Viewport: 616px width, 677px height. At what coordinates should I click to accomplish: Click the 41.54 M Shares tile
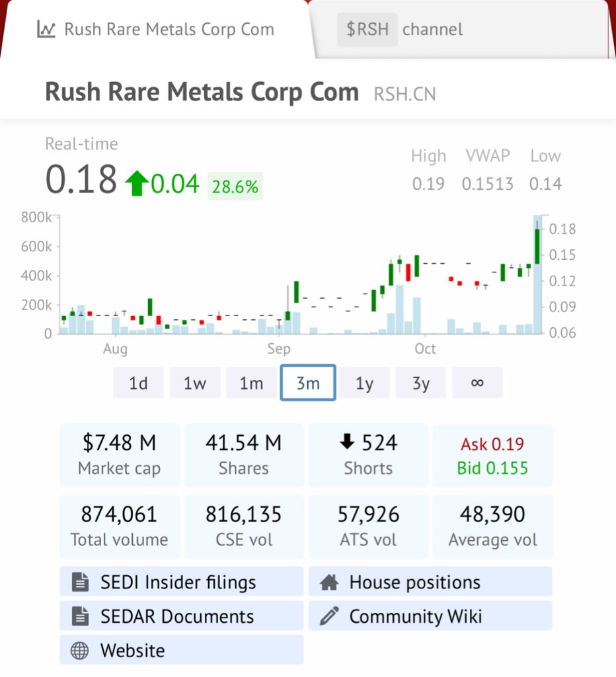pyautogui.click(x=244, y=456)
